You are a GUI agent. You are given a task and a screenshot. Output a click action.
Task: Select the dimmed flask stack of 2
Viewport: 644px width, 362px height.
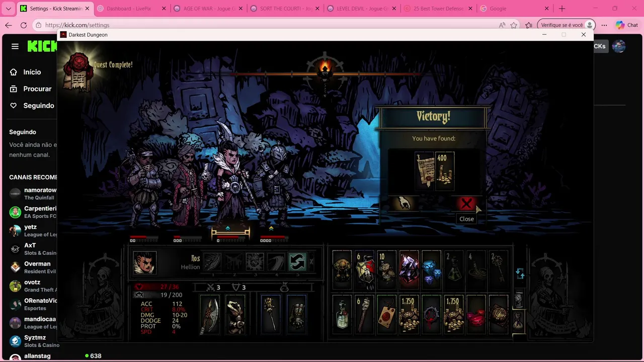point(454,270)
